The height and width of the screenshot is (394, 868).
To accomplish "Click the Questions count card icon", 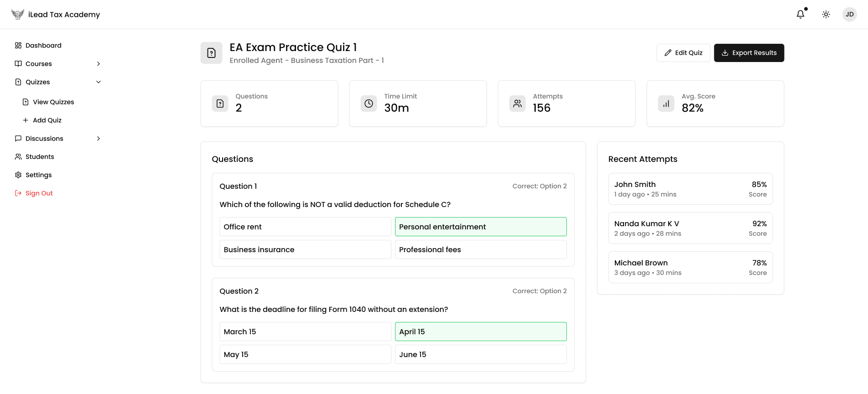I will (220, 104).
